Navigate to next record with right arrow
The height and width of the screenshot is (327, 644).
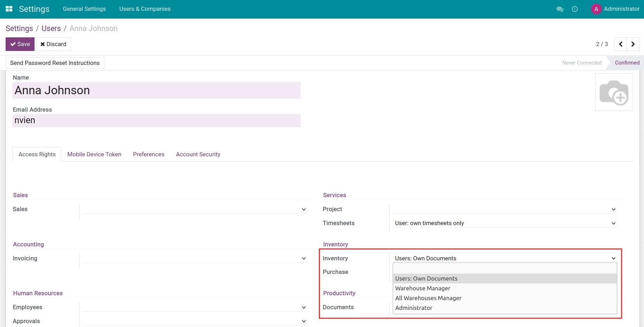click(x=633, y=44)
